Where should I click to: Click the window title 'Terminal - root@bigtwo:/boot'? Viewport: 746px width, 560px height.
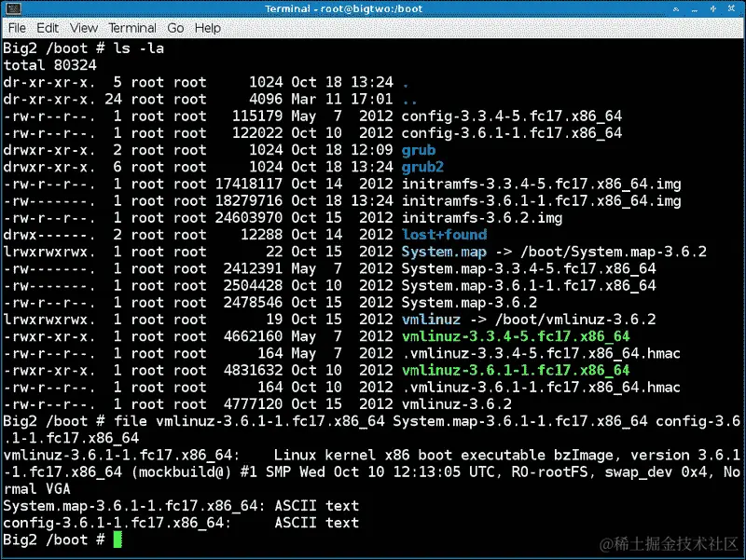[x=343, y=8]
